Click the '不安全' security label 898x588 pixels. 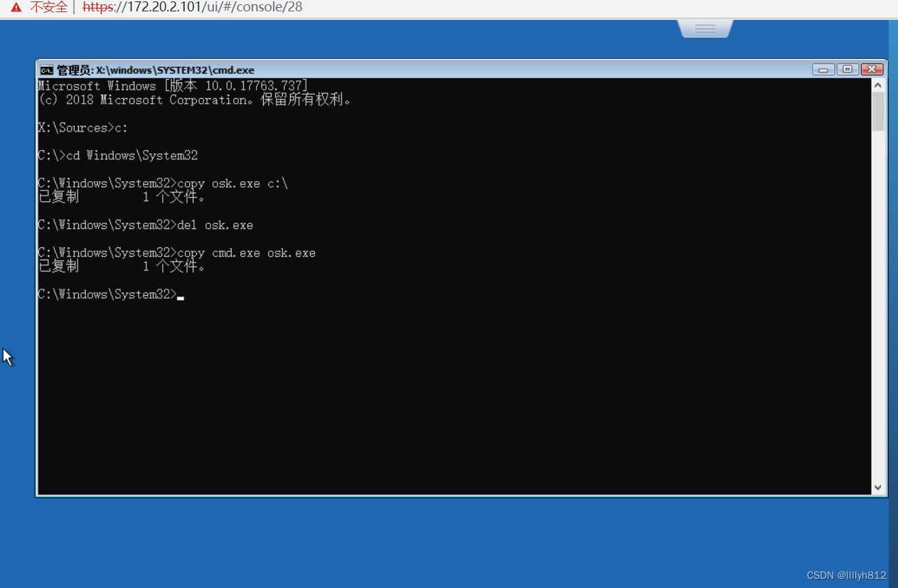point(49,8)
